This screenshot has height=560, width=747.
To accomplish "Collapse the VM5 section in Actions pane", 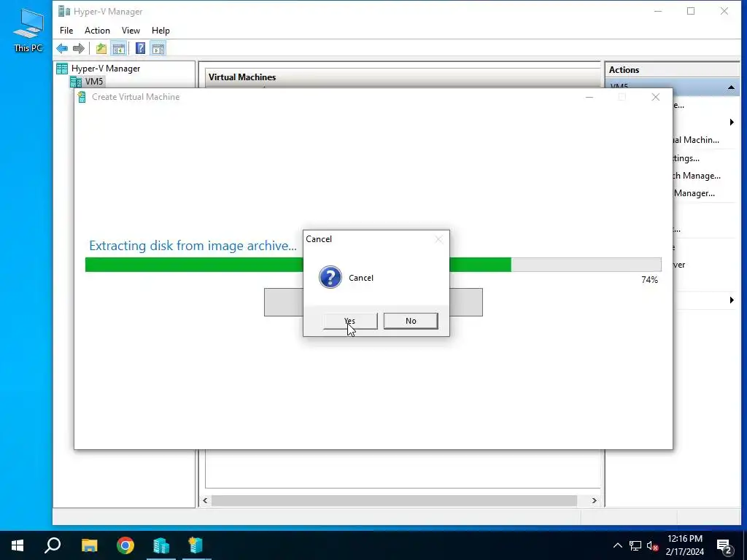I will 731,87.
